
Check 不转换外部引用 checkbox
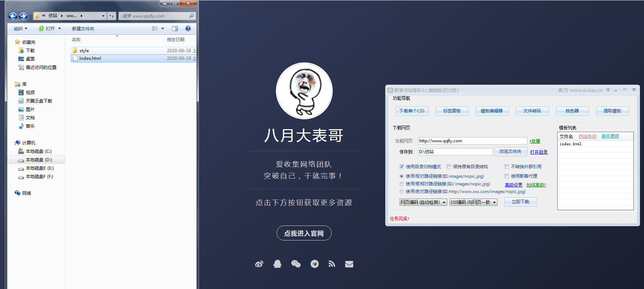(507, 166)
